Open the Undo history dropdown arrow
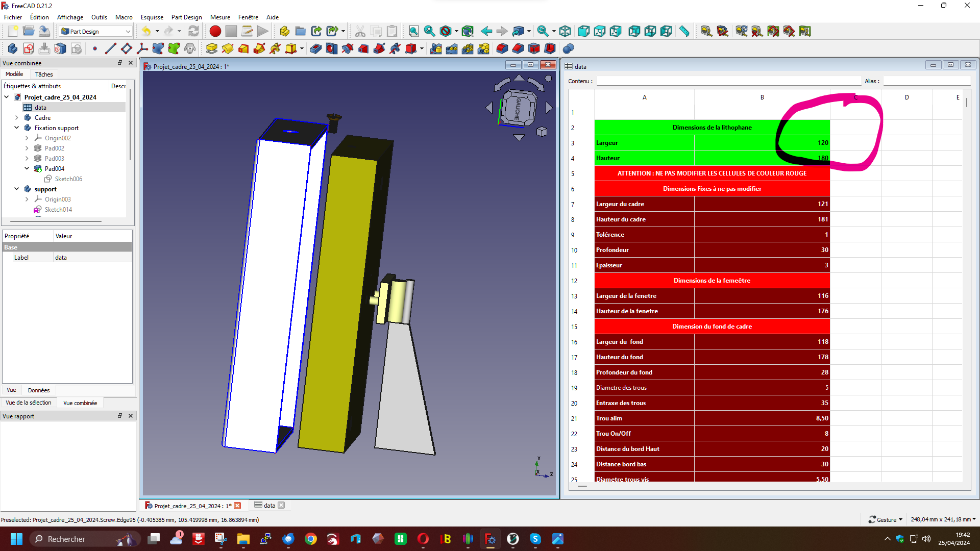This screenshot has height=551, width=980. click(157, 31)
